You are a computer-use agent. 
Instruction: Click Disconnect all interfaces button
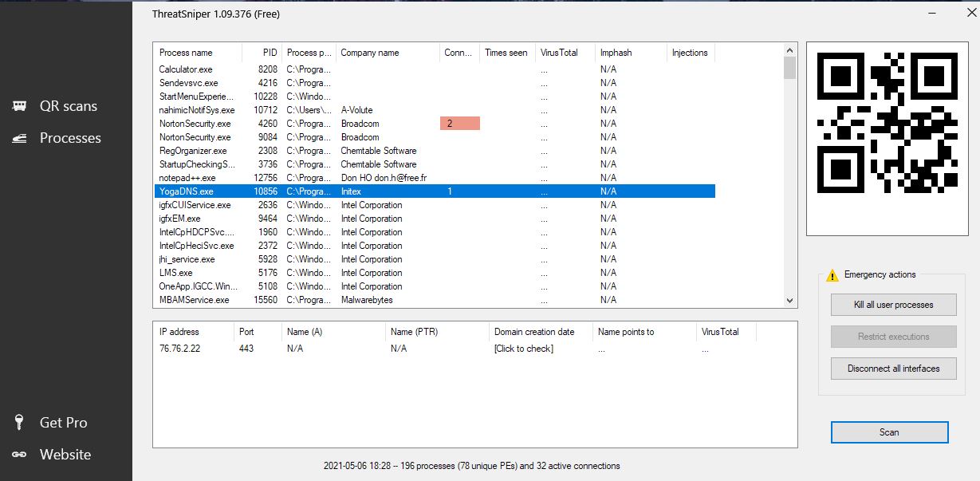coord(893,369)
